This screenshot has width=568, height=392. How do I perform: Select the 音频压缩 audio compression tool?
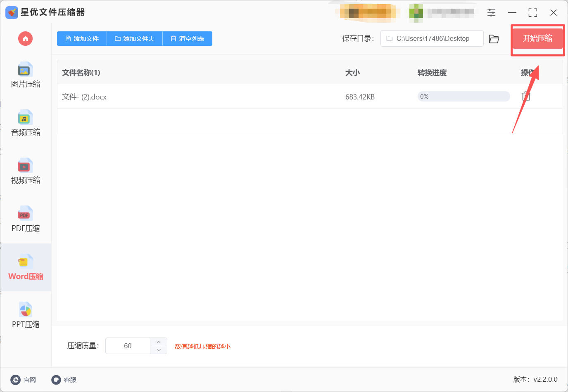click(x=25, y=123)
